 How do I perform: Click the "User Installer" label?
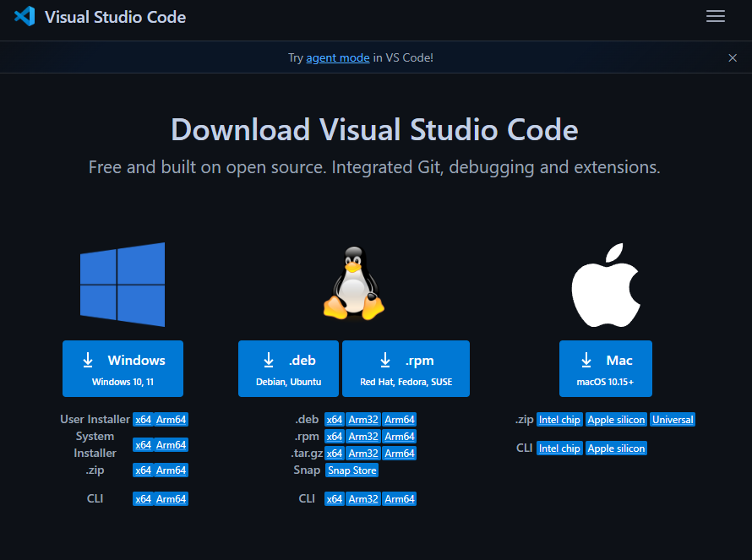pos(95,420)
